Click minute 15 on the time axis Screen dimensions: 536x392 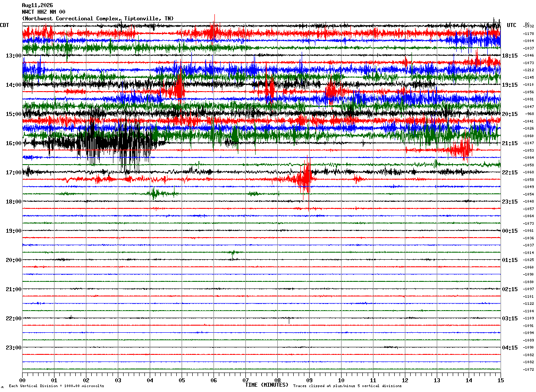(501, 380)
